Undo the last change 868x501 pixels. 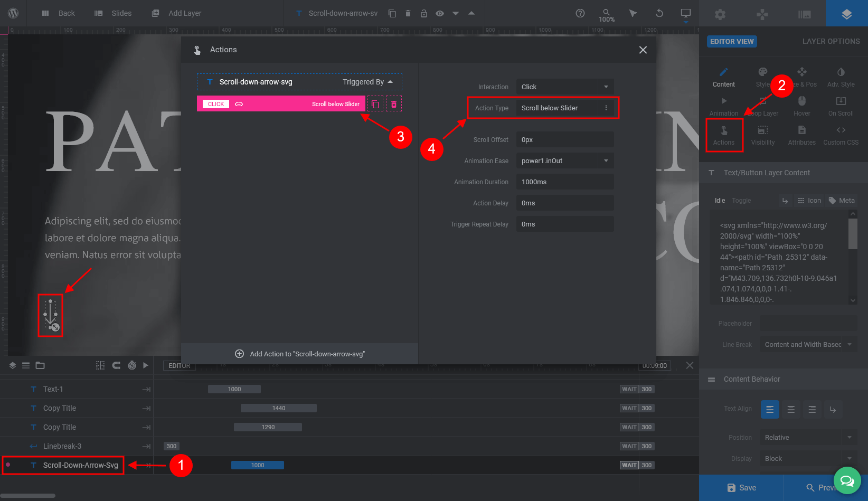tap(659, 13)
